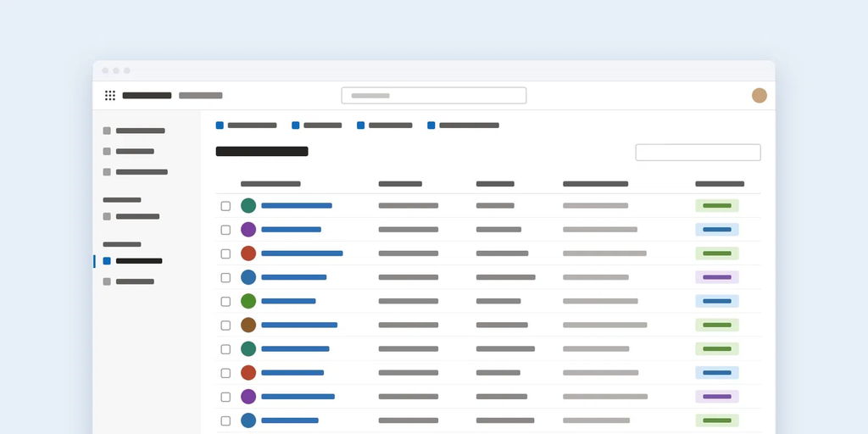Click the blue avatar in the fourth row
The image size is (868, 434).
point(248,277)
